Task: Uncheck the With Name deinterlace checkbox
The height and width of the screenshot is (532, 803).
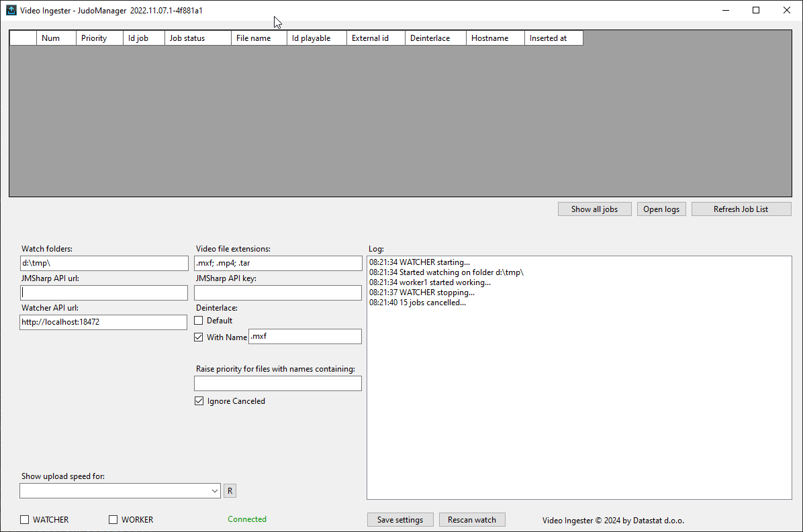Action: click(199, 337)
